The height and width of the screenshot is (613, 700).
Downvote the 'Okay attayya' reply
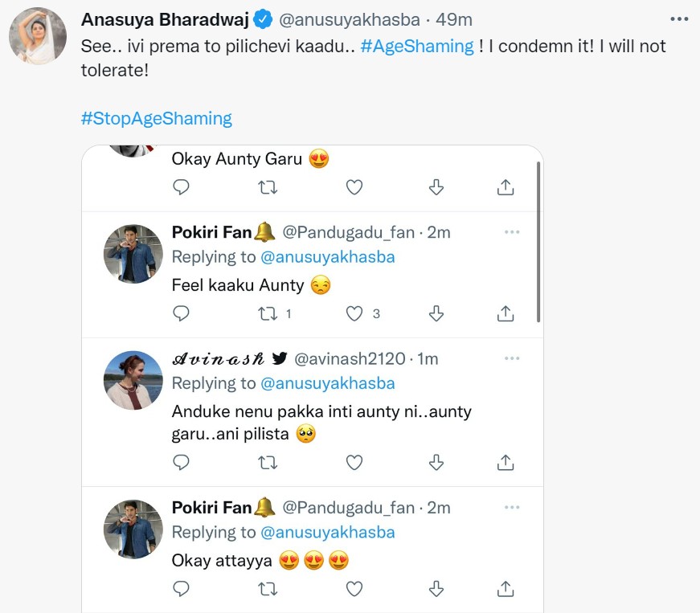pyautogui.click(x=436, y=589)
